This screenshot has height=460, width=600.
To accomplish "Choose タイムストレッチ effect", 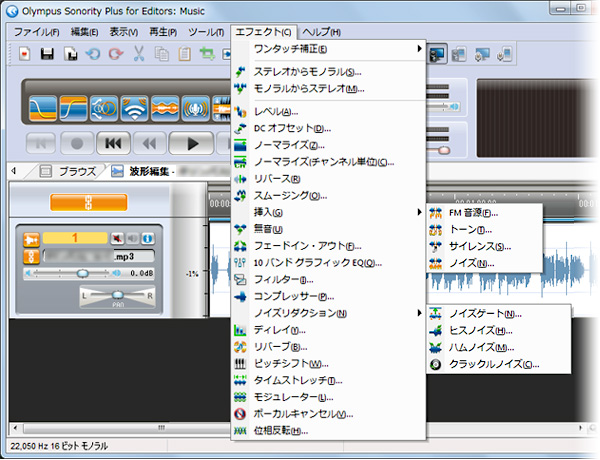I will tap(329, 380).
